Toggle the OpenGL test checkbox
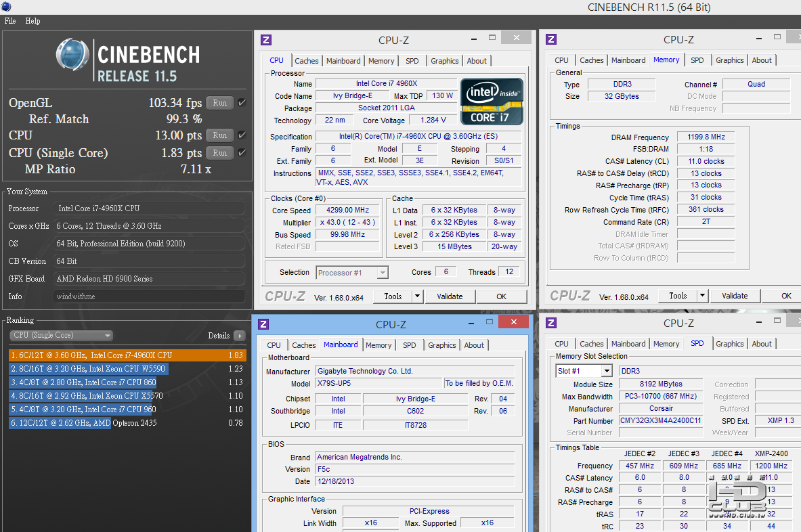This screenshot has height=532, width=801. click(x=242, y=103)
